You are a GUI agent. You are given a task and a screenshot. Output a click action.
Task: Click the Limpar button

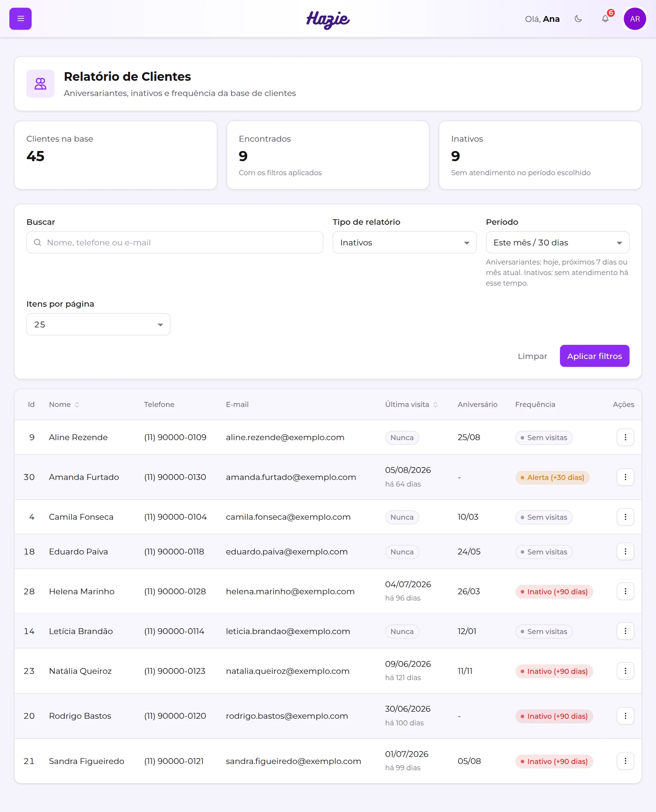pyautogui.click(x=532, y=356)
